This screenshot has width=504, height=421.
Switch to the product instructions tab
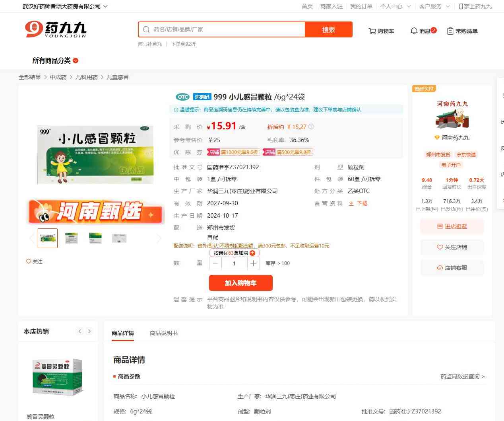pyautogui.click(x=163, y=333)
